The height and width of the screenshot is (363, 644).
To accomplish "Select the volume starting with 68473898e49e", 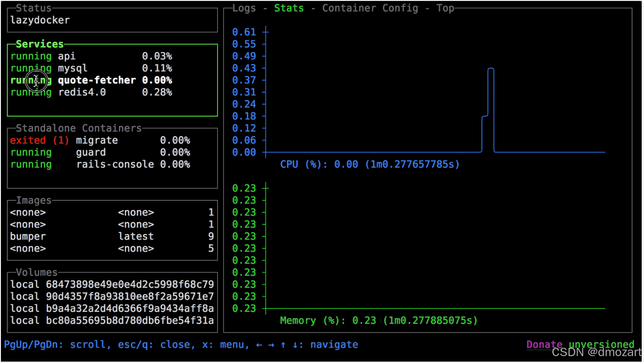I will (112, 285).
